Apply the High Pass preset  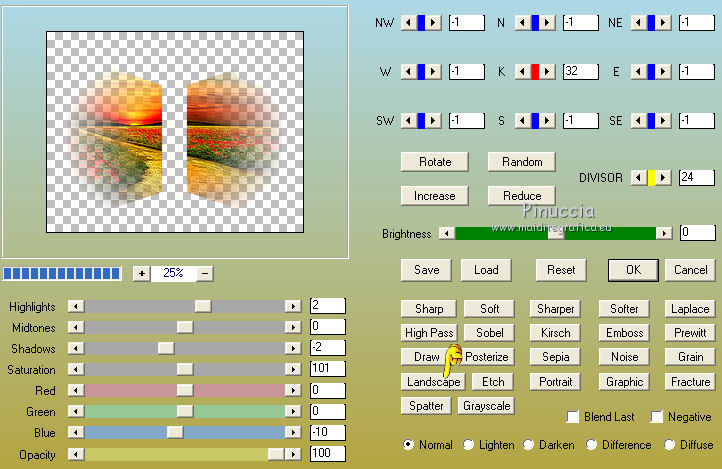(x=429, y=333)
